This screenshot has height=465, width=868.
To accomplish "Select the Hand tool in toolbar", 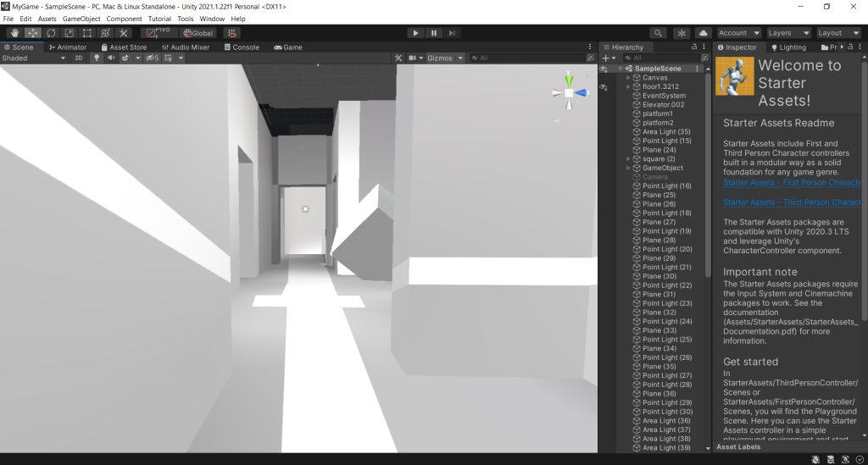I will click(x=14, y=33).
